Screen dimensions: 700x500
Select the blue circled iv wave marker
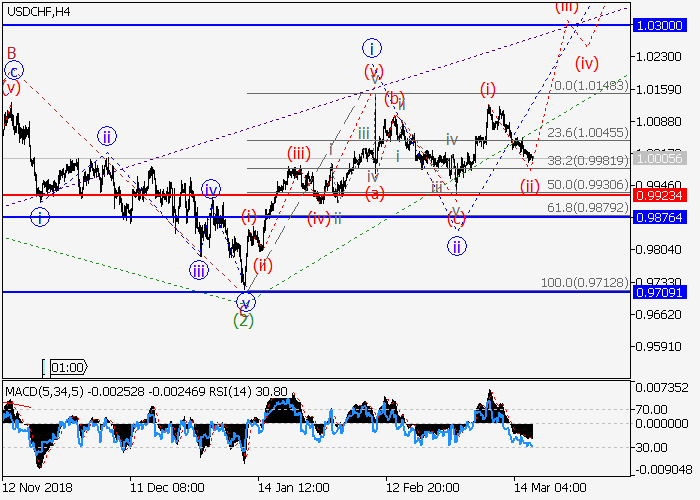tap(210, 188)
